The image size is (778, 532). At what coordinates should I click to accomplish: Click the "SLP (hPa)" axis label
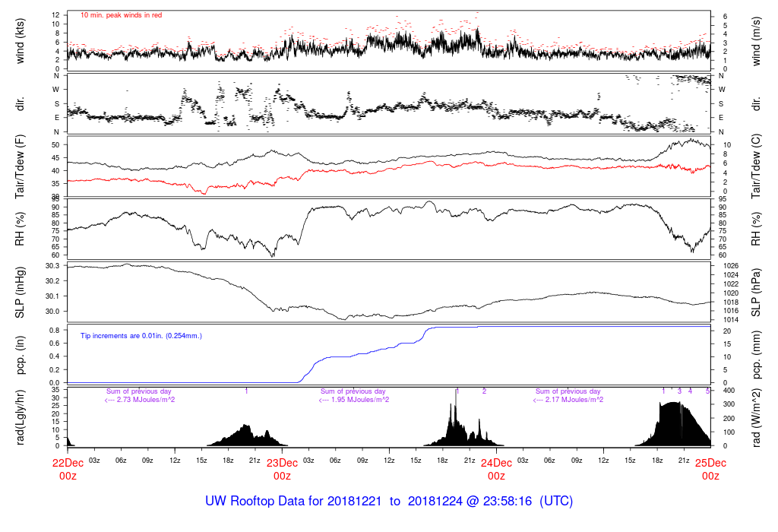coord(756,293)
